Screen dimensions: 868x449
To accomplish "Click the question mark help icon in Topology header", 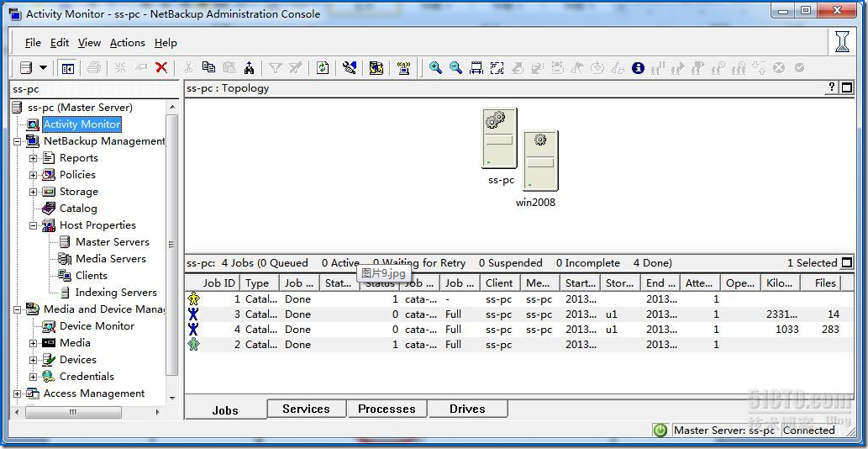I will 832,87.
